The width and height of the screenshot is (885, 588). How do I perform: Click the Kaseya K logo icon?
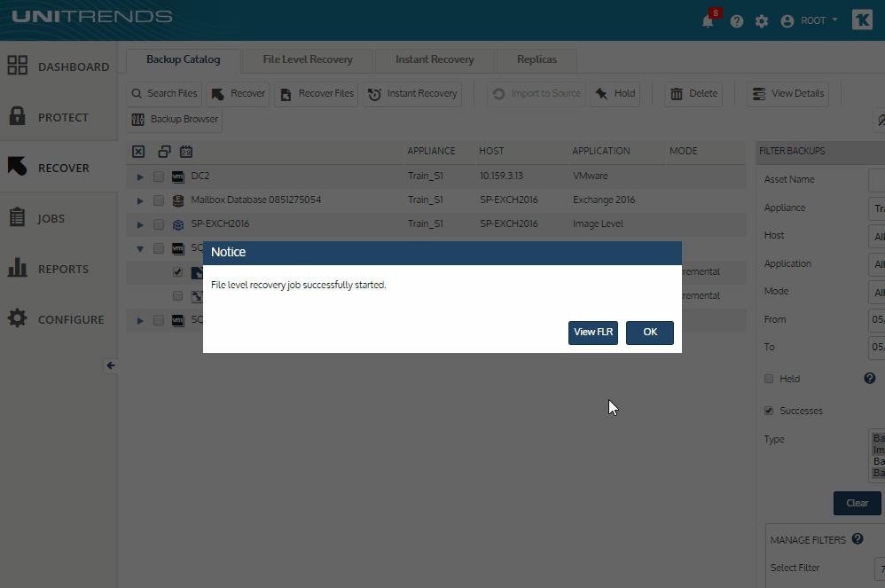(x=862, y=20)
